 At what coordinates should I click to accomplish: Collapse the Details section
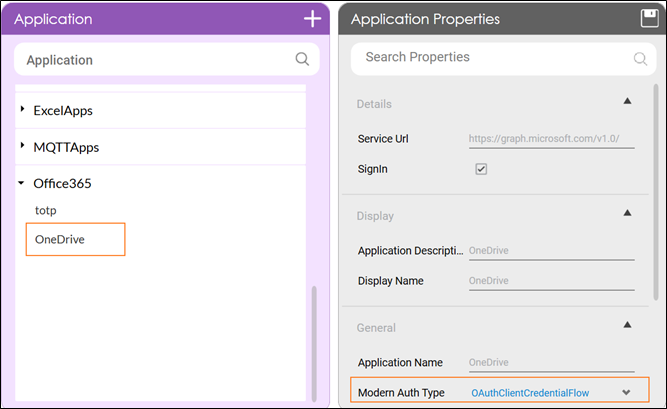(627, 101)
